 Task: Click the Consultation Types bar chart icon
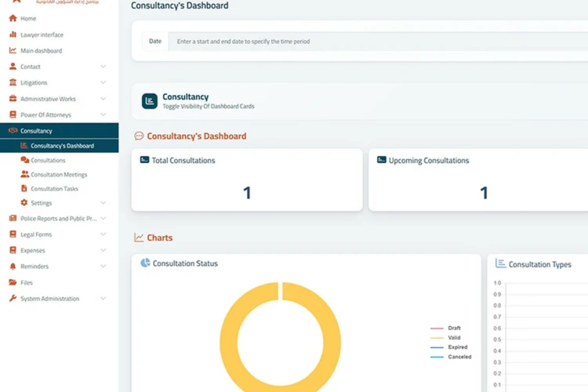click(x=500, y=263)
